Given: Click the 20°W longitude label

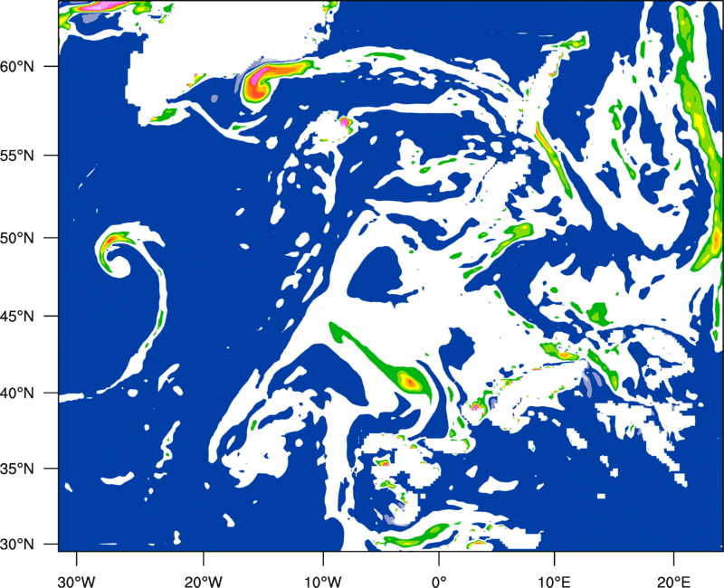Looking at the screenshot, I should [203, 582].
